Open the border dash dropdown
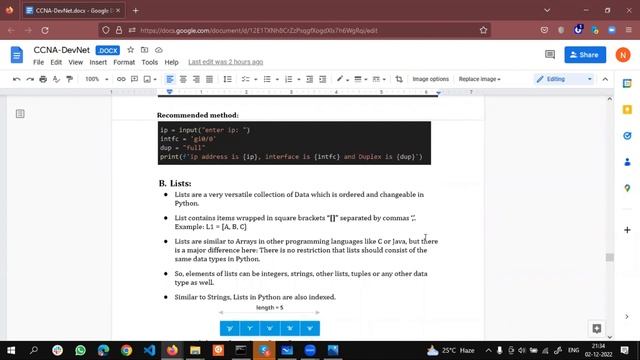Image resolution: width=640 pixels, height=360 pixels. [379, 79]
